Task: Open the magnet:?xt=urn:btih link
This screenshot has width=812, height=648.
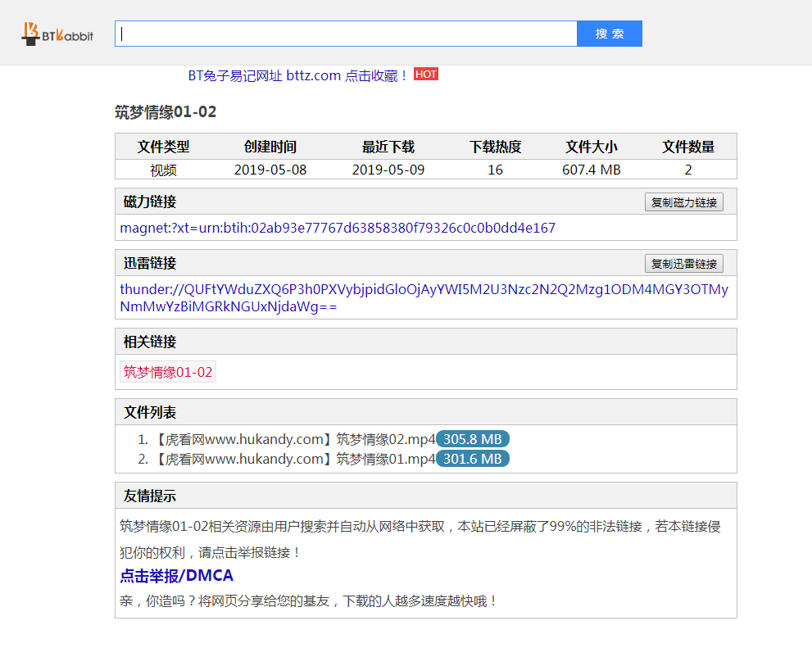Action: coord(337,228)
